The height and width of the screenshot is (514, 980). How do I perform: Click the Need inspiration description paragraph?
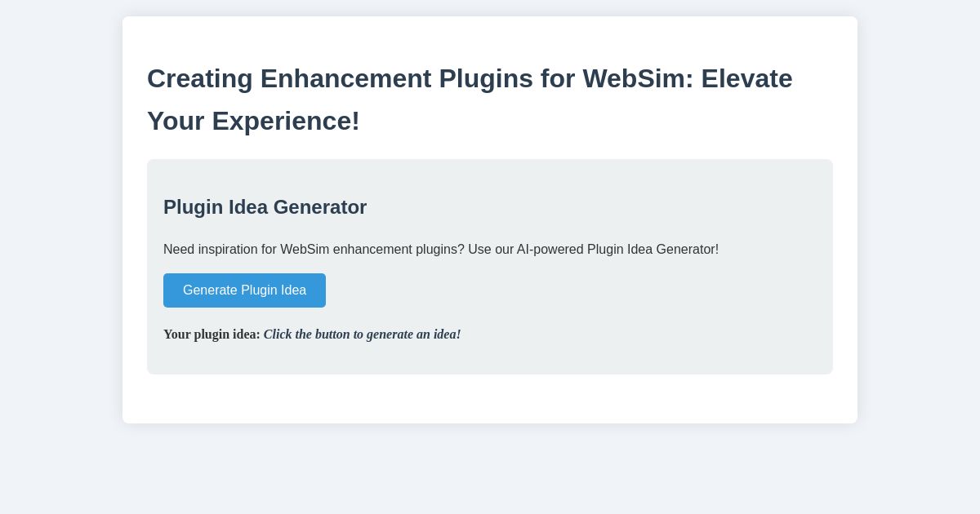tap(441, 250)
